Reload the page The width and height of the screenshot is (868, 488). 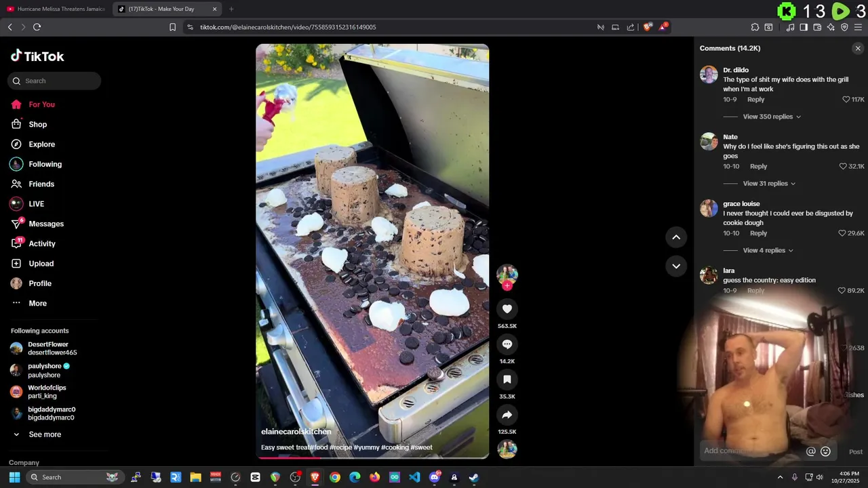[37, 27]
